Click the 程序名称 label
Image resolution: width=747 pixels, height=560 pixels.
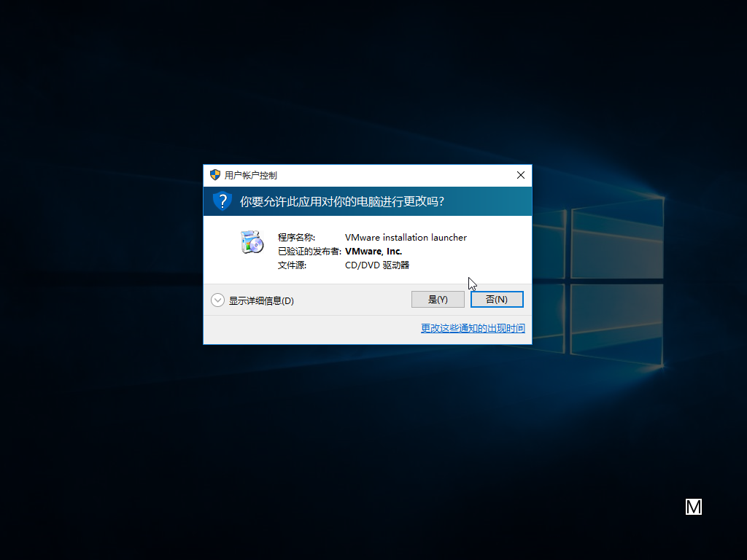[x=296, y=237]
